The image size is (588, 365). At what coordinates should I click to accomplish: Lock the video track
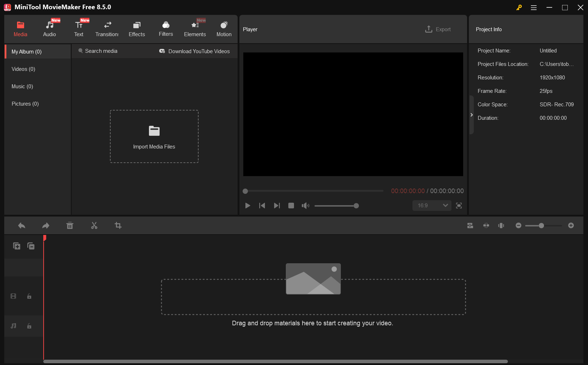coord(29,296)
